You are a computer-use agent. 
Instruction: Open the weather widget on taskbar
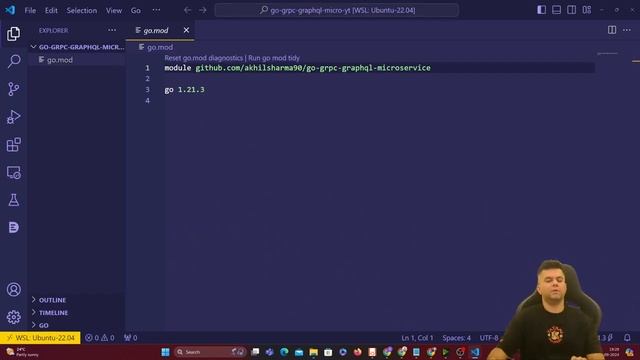point(22,352)
